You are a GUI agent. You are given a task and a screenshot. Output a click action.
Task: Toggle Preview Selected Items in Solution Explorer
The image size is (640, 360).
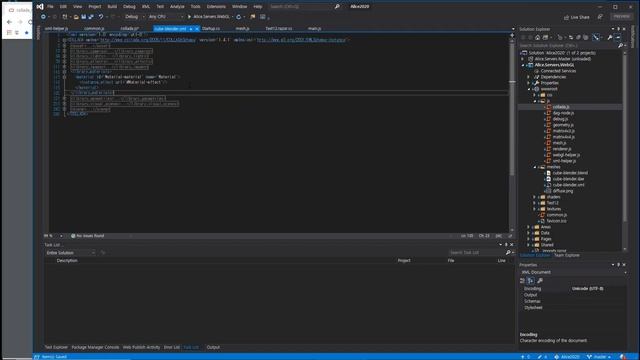[x=618, y=38]
